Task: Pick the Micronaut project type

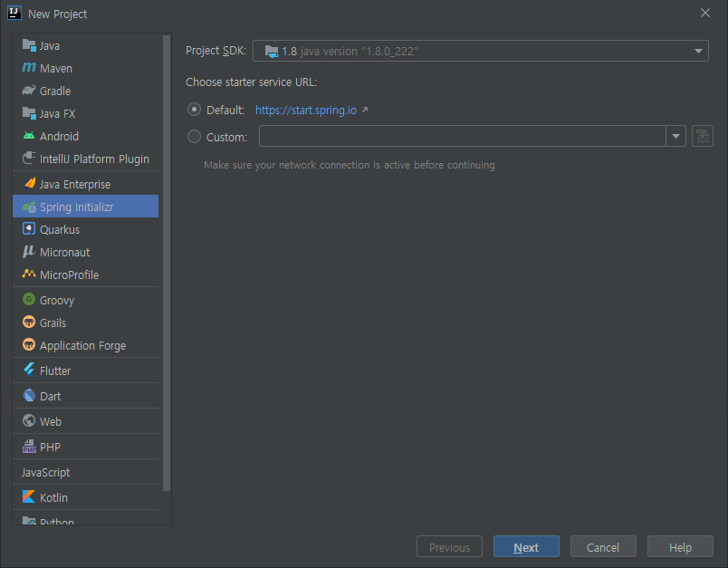Action: (x=85, y=252)
